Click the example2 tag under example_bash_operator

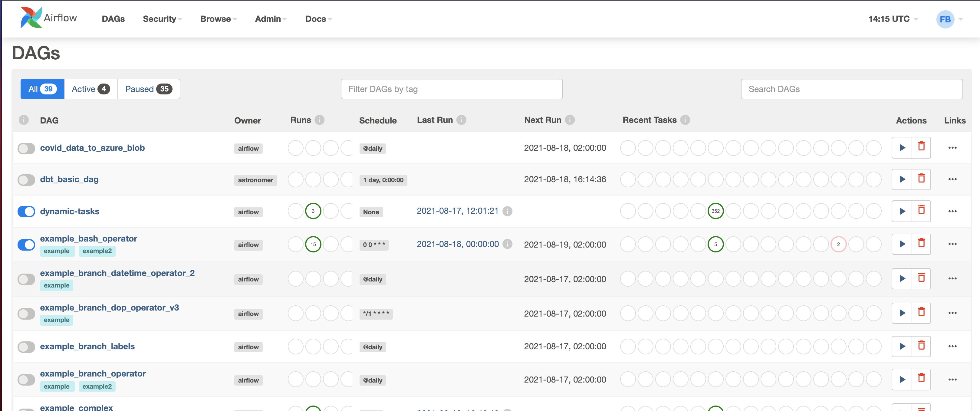97,251
